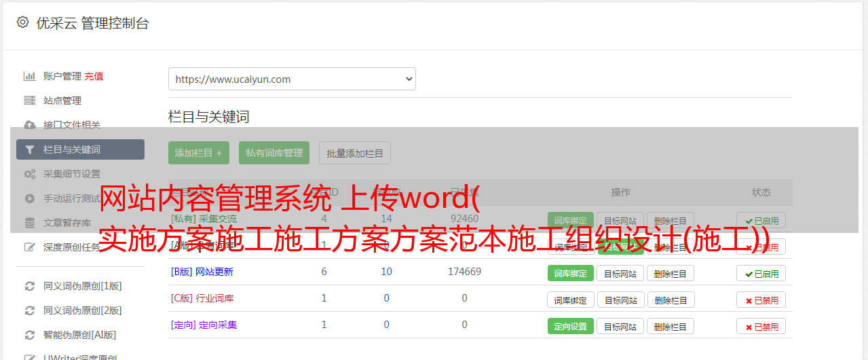Screen dimensions: 868x360
Task: Click 目标网站 in the 网站更新 row
Action: (x=620, y=273)
